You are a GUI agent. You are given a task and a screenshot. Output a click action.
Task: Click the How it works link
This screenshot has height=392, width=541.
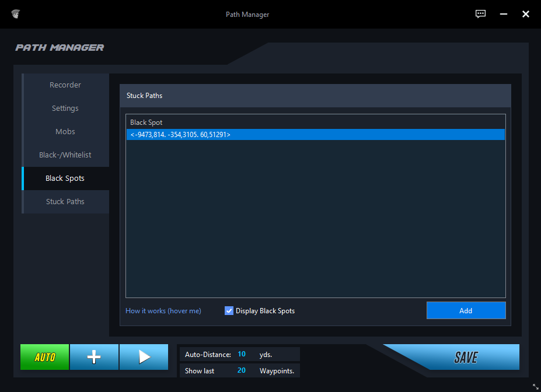[163, 311]
